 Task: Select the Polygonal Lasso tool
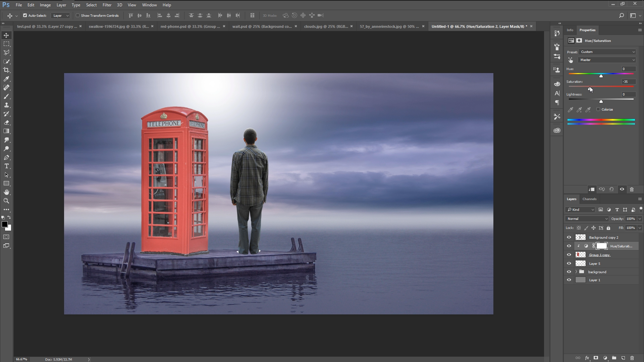6,53
